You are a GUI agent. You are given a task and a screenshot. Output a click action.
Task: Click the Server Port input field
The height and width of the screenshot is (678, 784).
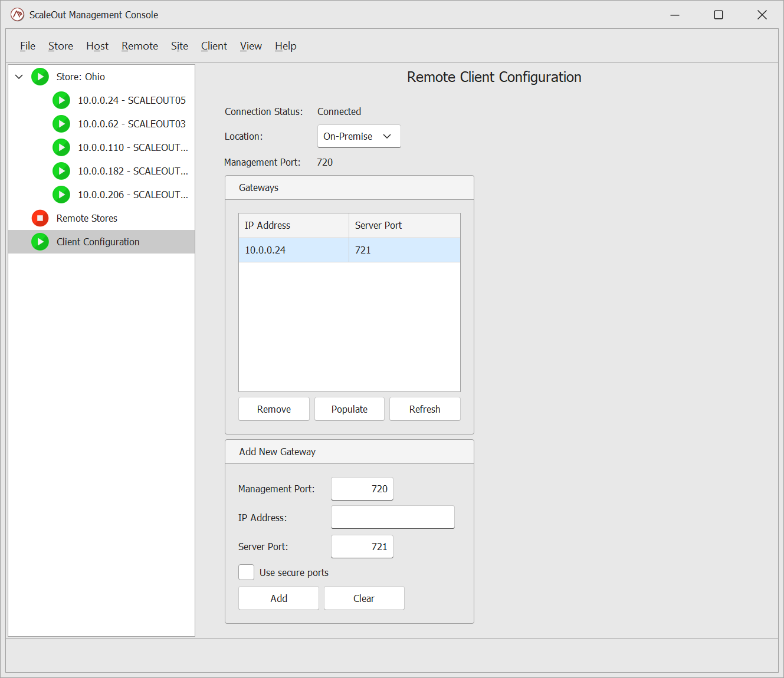(x=362, y=547)
